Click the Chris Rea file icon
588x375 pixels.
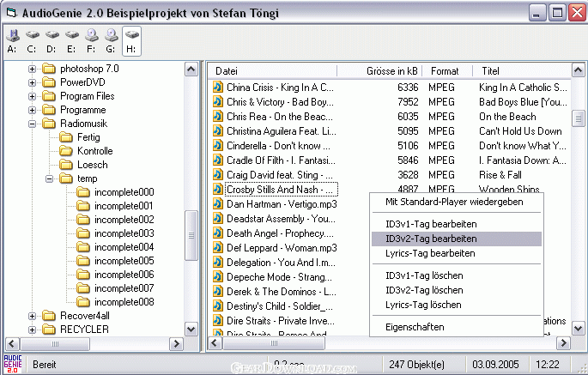217,116
